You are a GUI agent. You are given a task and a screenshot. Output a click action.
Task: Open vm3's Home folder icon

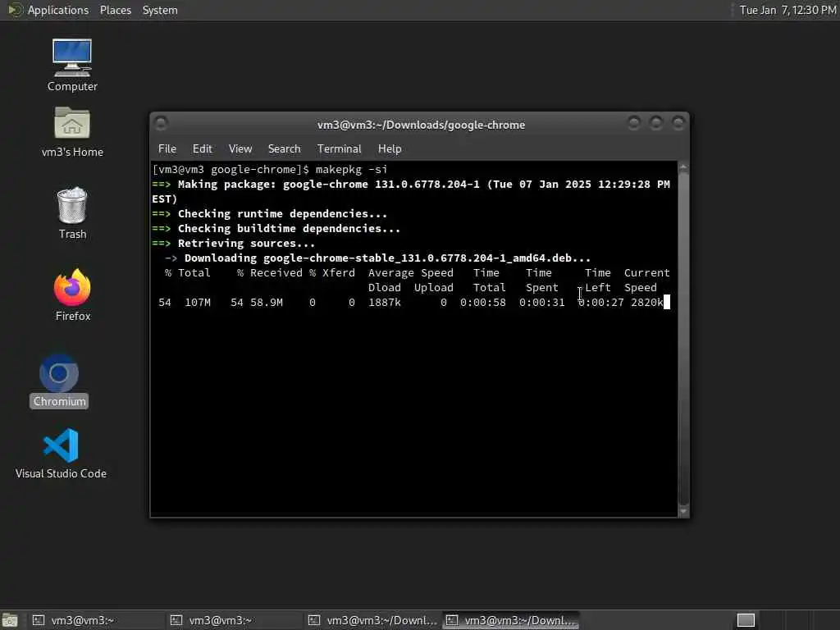[72, 132]
